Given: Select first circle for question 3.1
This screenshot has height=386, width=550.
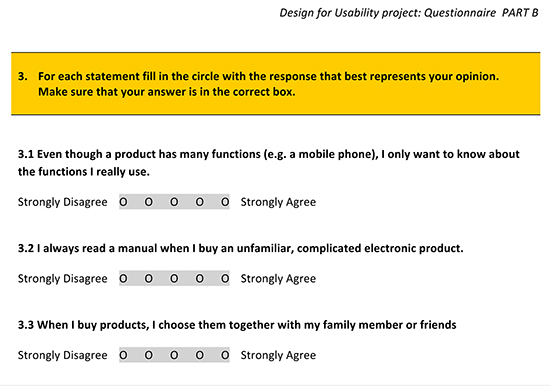Looking at the screenshot, I should point(123,202).
